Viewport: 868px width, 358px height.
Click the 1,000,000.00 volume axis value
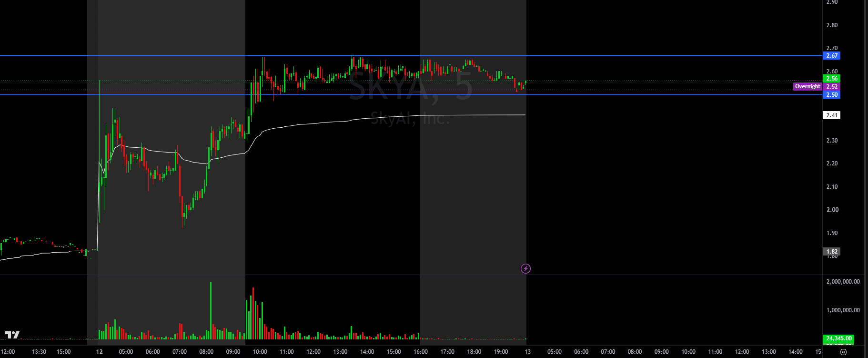point(843,310)
